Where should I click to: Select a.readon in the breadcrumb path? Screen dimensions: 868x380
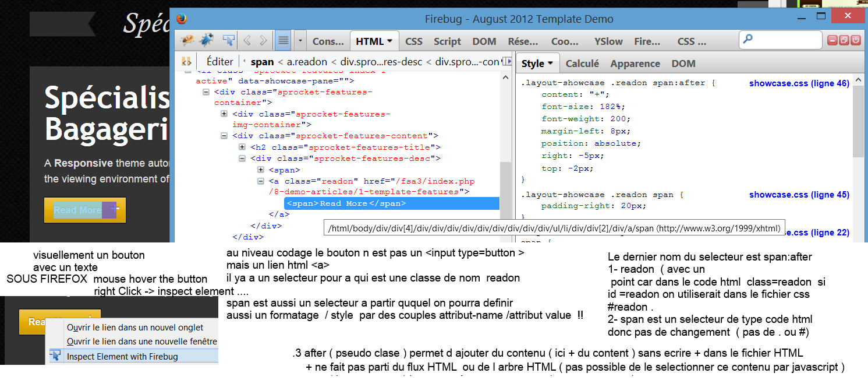(x=307, y=62)
